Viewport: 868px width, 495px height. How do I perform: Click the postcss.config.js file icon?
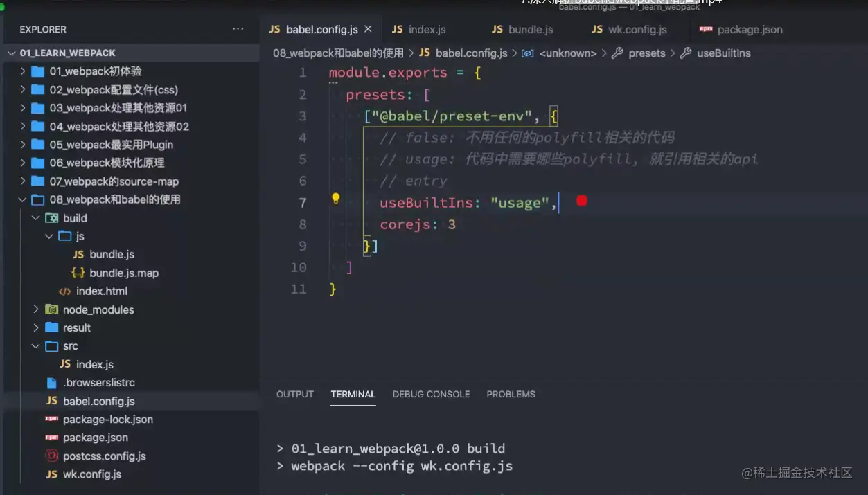click(x=51, y=456)
